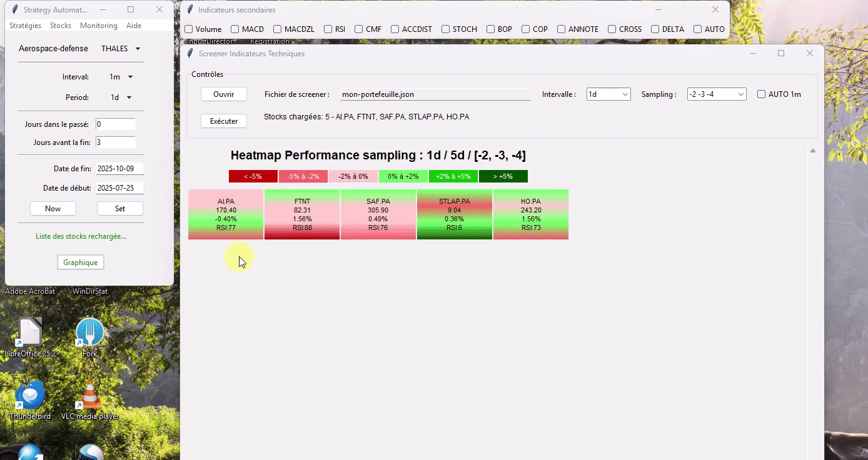The image size is (868, 460).
Task: Tick the Volume indicator checkbox
Action: [188, 29]
